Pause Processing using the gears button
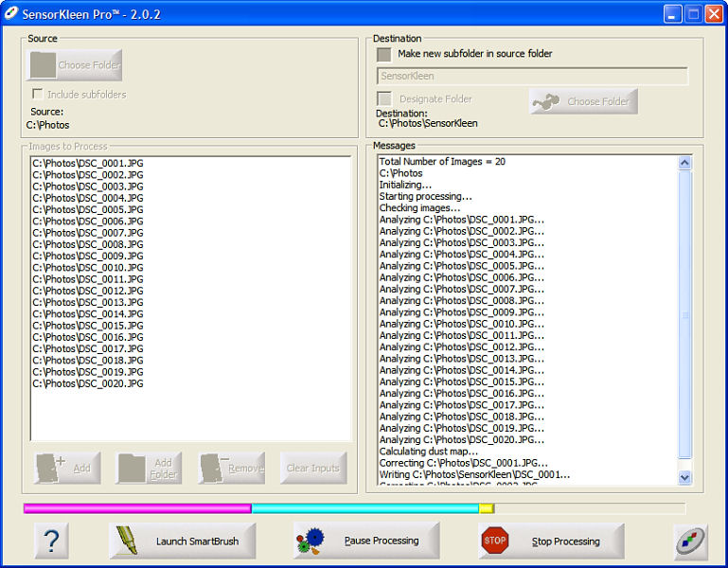This screenshot has height=568, width=728. 365,541
